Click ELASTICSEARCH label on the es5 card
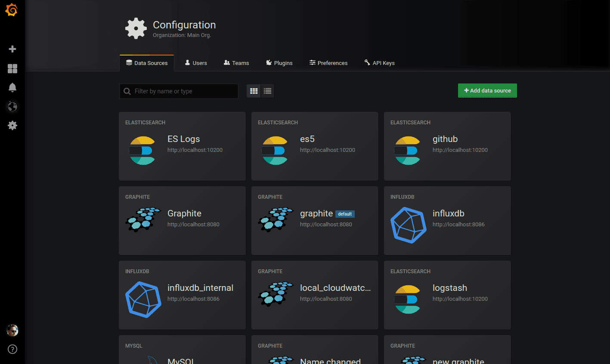610x364 pixels. (278, 123)
